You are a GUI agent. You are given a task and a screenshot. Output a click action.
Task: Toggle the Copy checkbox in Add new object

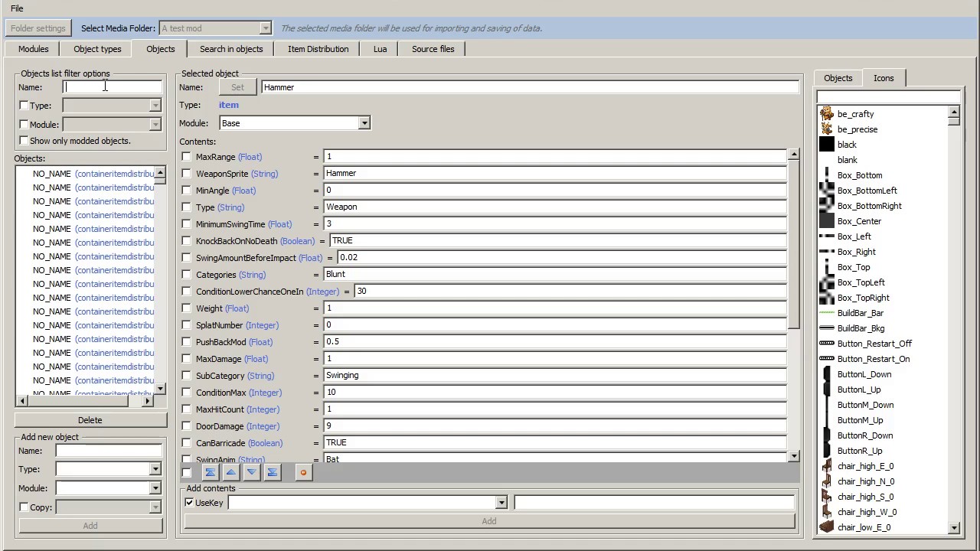tap(24, 507)
